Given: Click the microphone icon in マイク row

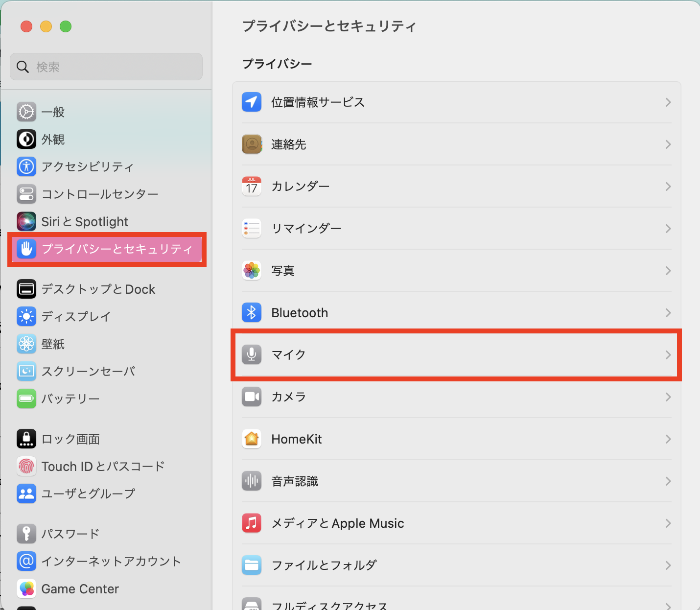Looking at the screenshot, I should coord(252,354).
